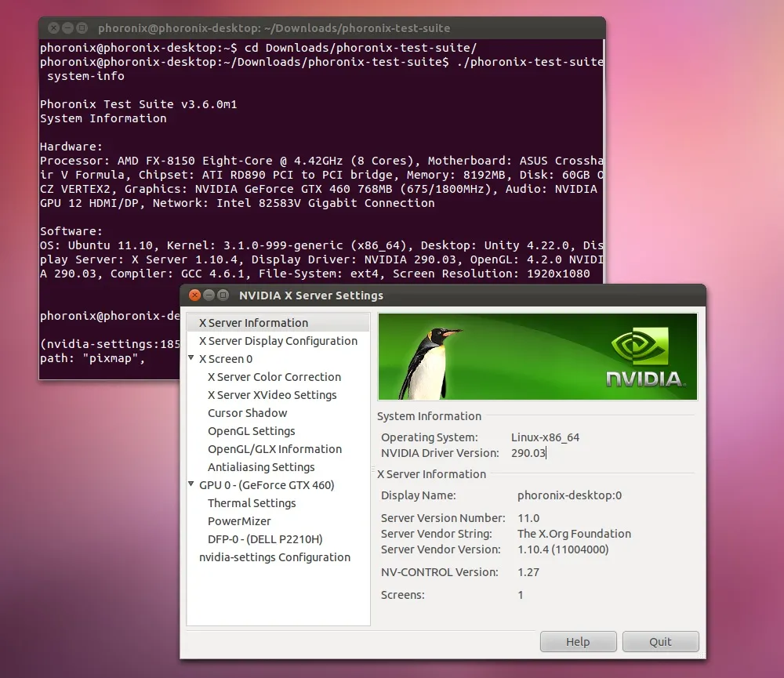The height and width of the screenshot is (678, 784).
Task: Click the terminal's Phoronix Test Suite v3.6.0m1 line
Action: click(x=139, y=104)
